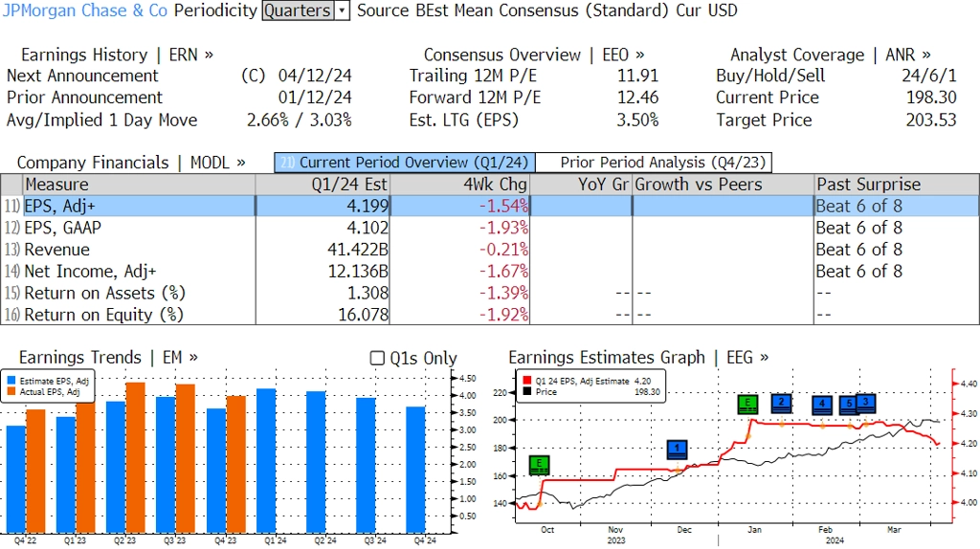Click blue marker 3 on estimates graph

tap(865, 403)
